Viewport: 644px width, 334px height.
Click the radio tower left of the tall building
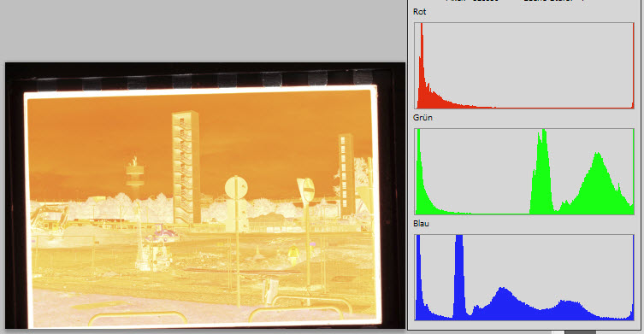pyautogui.click(x=134, y=173)
